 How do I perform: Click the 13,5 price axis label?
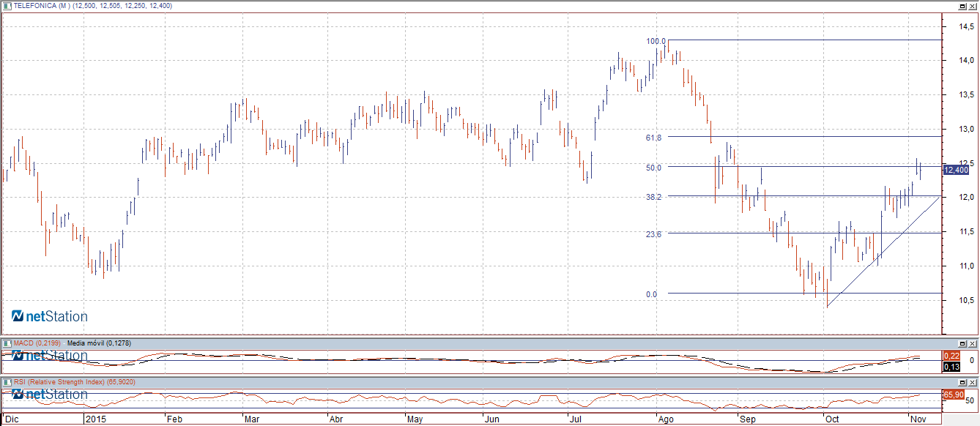tap(967, 95)
